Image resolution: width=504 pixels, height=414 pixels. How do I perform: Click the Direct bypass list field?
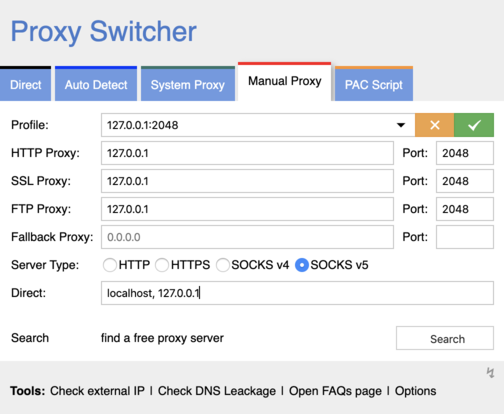click(297, 293)
